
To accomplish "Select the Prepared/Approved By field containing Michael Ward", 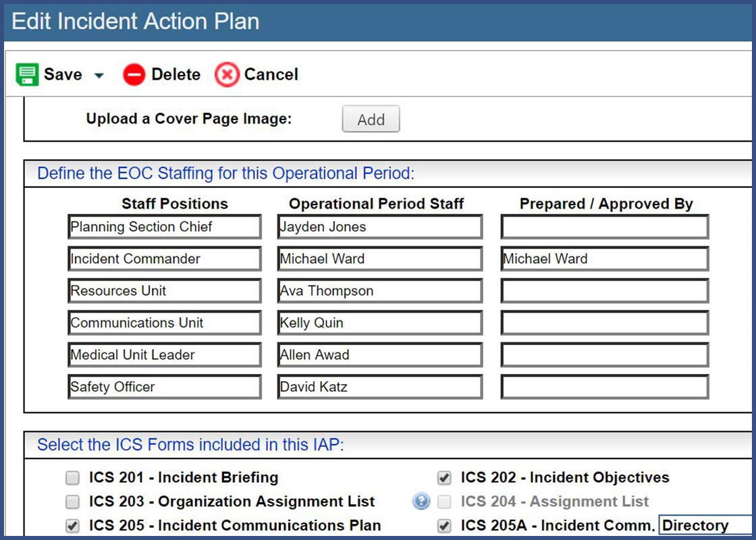I will (x=604, y=259).
